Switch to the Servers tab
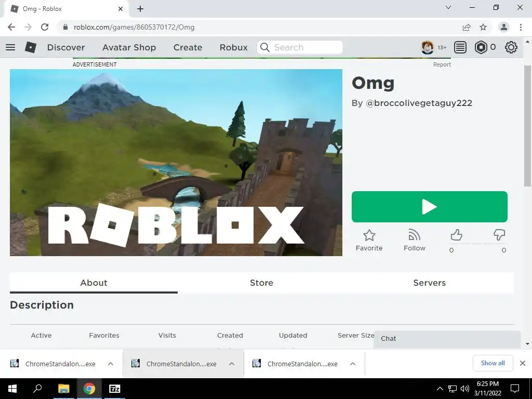This screenshot has height=399, width=532. [430, 283]
